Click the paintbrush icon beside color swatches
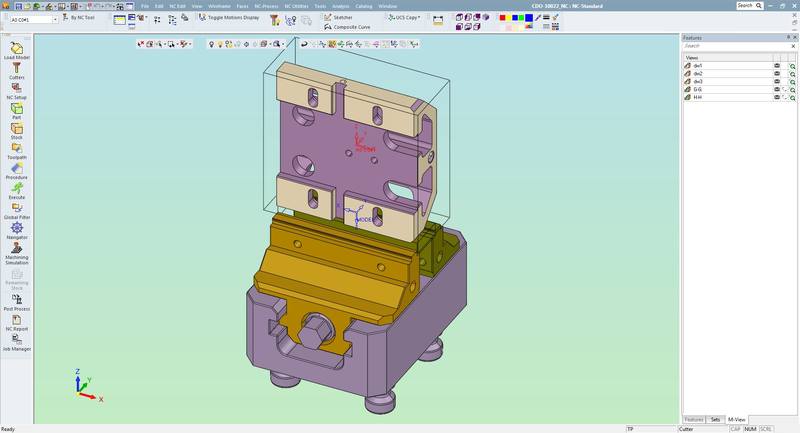This screenshot has width=800, height=433. point(555,17)
